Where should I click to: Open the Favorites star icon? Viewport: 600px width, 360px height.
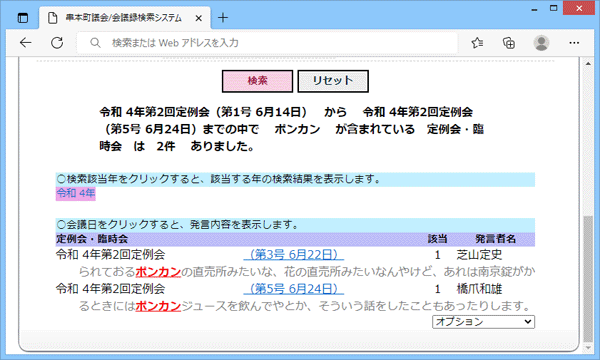(x=477, y=43)
